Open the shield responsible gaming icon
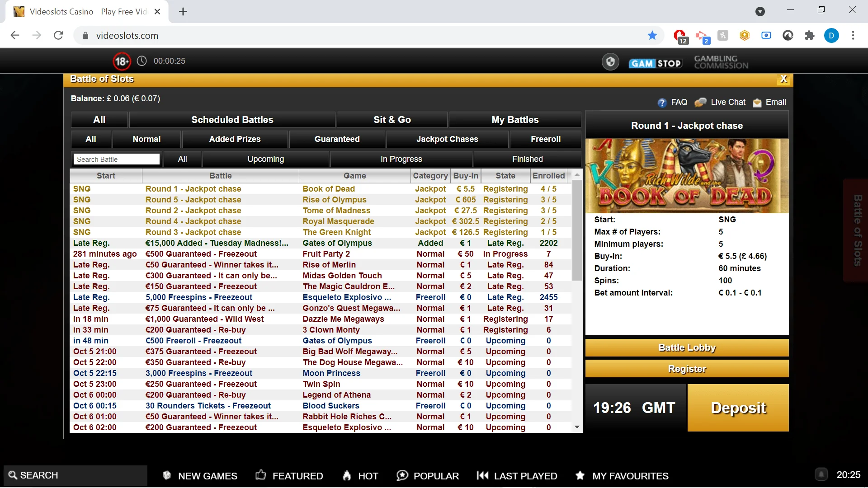 click(x=610, y=61)
